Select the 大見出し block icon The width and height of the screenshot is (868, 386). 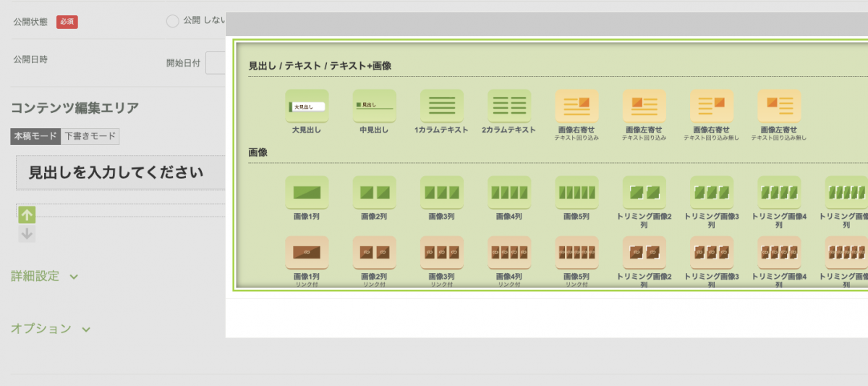(x=307, y=106)
